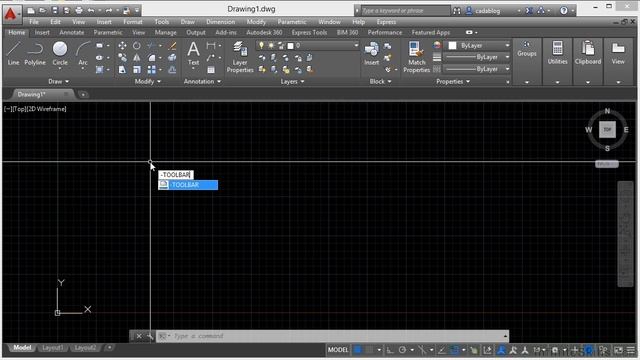The width and height of the screenshot is (640, 360).
Task: Click the Rotate tool in Modify panel
Action: (137, 46)
